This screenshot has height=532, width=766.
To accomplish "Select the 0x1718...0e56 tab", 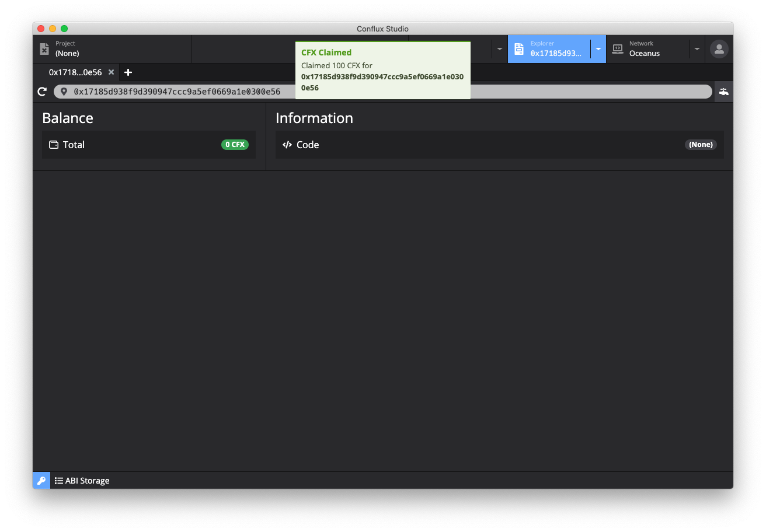I will (x=75, y=72).
